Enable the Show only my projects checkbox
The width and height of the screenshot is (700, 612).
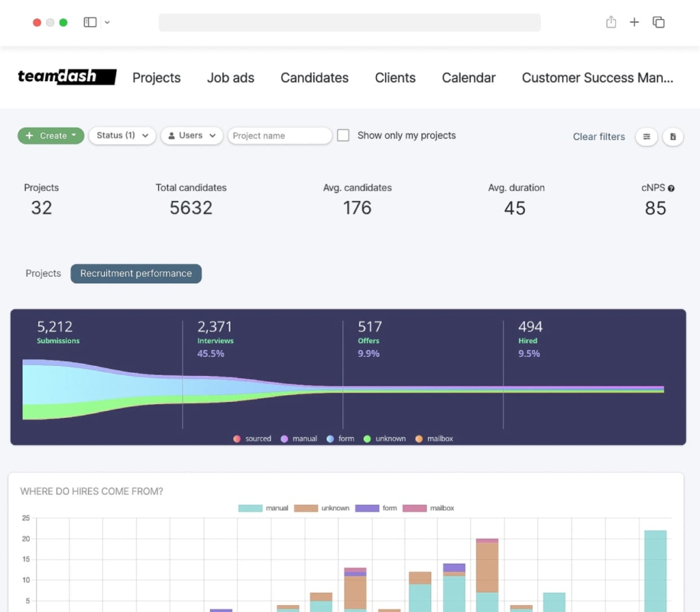point(343,135)
